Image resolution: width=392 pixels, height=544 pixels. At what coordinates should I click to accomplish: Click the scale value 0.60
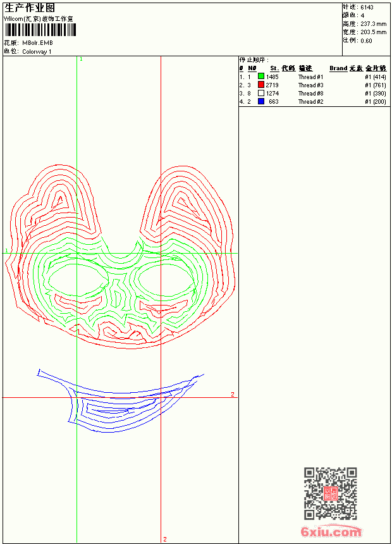[x=366, y=40]
